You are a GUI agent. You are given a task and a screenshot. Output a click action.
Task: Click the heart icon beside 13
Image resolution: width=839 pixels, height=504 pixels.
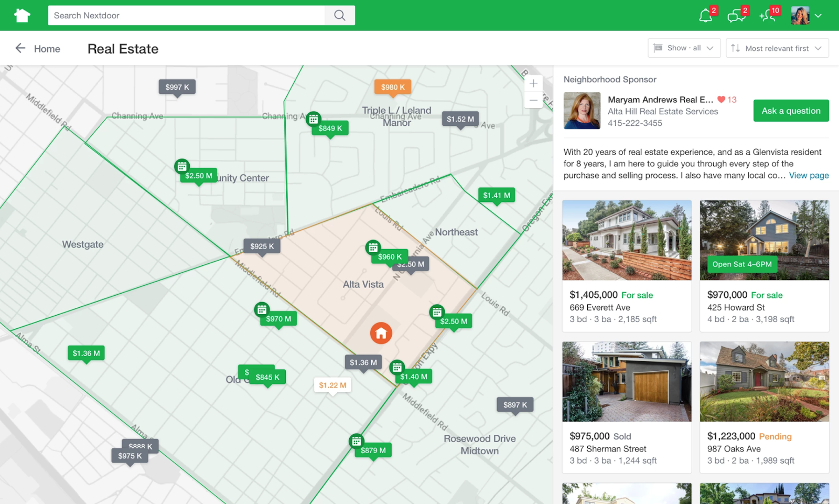point(721,100)
